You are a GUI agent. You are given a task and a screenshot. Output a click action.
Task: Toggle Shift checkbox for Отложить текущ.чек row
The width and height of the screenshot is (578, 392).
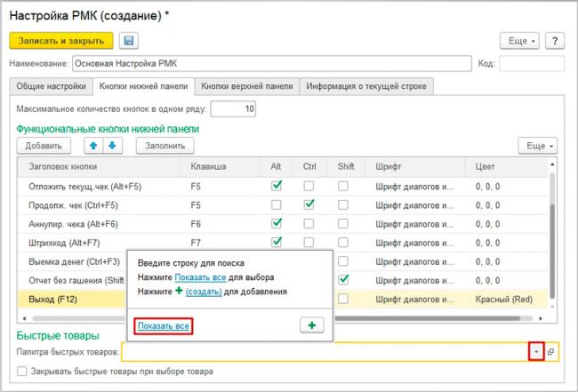point(343,186)
